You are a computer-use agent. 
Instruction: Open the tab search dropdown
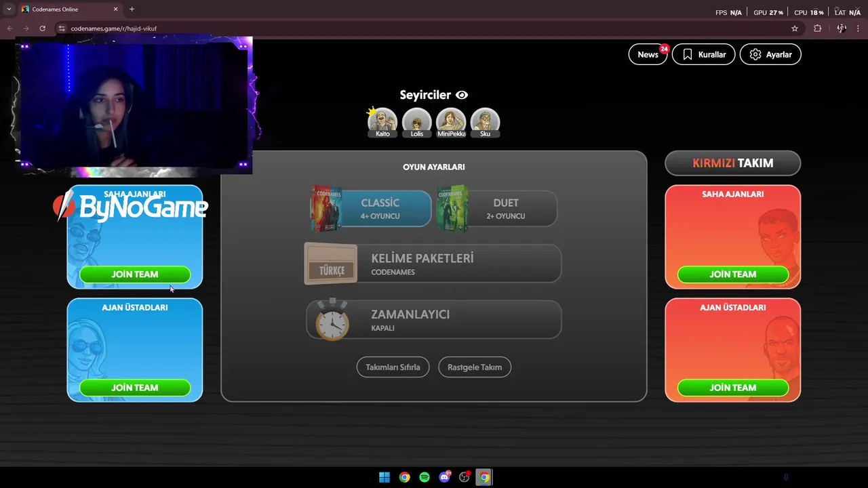point(9,9)
